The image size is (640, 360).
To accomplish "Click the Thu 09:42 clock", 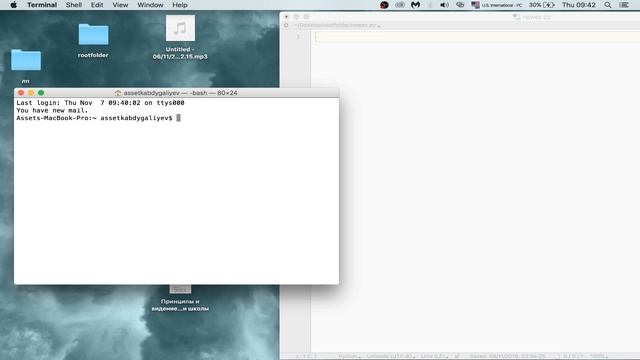I will pyautogui.click(x=578, y=5).
